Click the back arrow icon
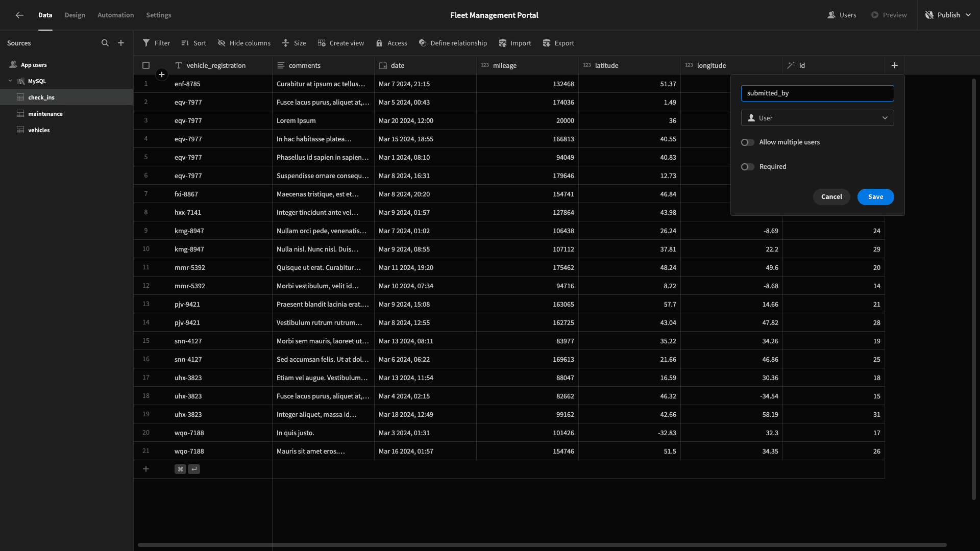 19,15
